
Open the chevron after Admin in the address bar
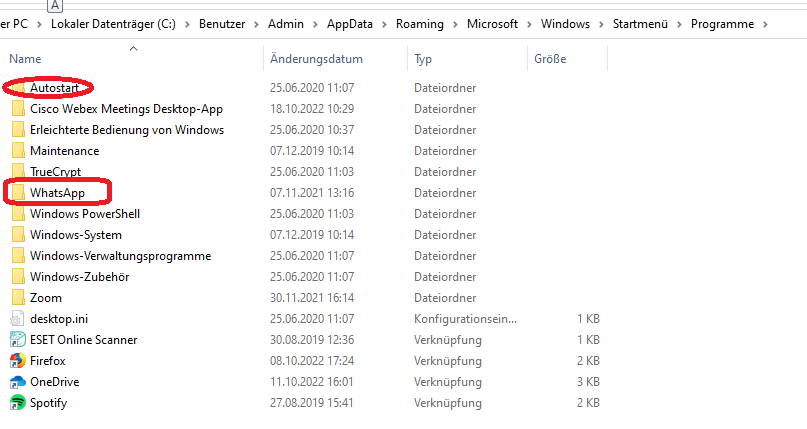(x=315, y=24)
